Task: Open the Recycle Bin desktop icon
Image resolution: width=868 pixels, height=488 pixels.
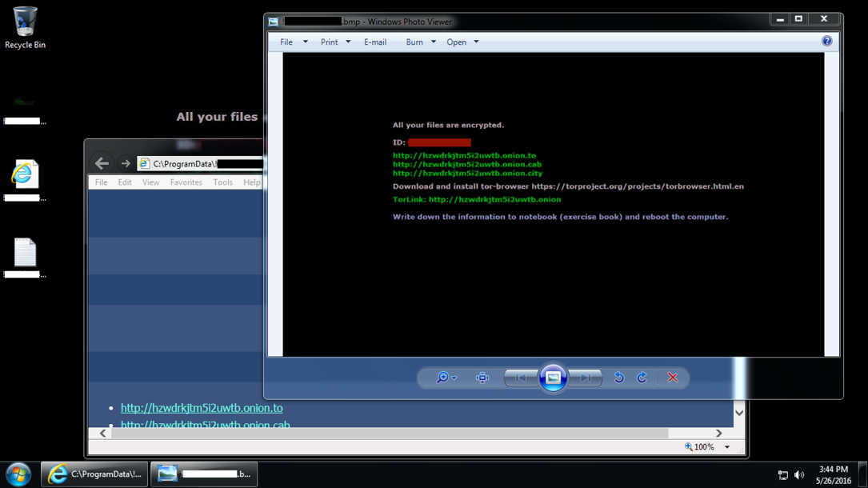Action: click(x=25, y=28)
